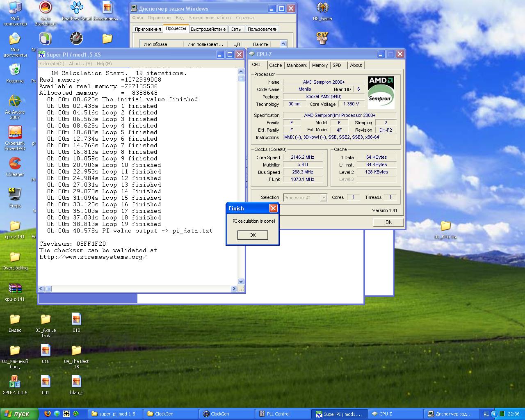Click Имя образа column header
Screen dimensions: 525x420
pyautogui.click(x=162, y=44)
